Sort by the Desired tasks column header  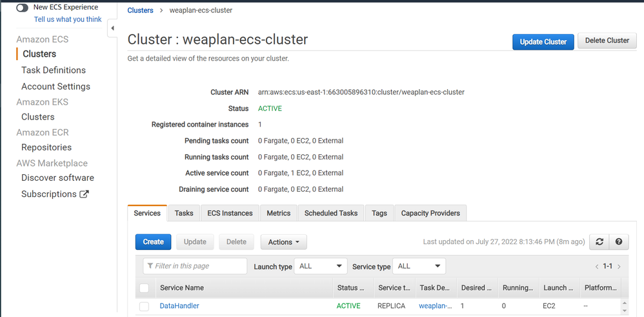pos(478,288)
